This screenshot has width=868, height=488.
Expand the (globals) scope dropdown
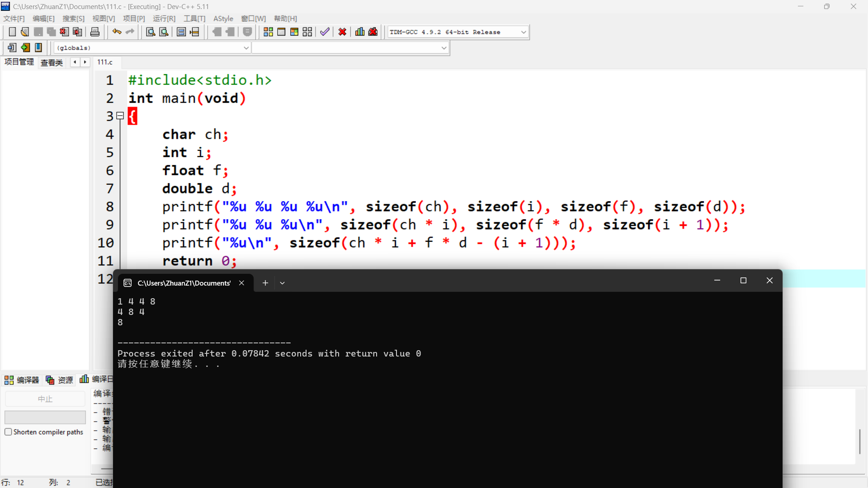tap(246, 48)
